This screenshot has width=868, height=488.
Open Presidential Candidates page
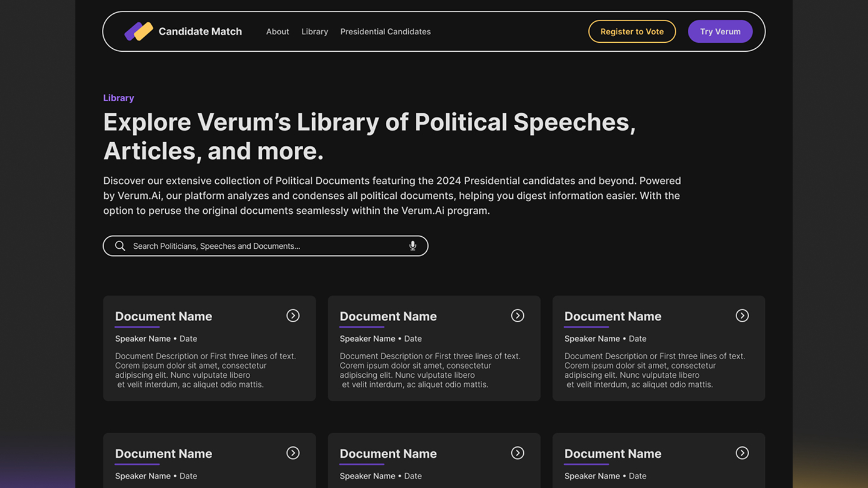385,31
